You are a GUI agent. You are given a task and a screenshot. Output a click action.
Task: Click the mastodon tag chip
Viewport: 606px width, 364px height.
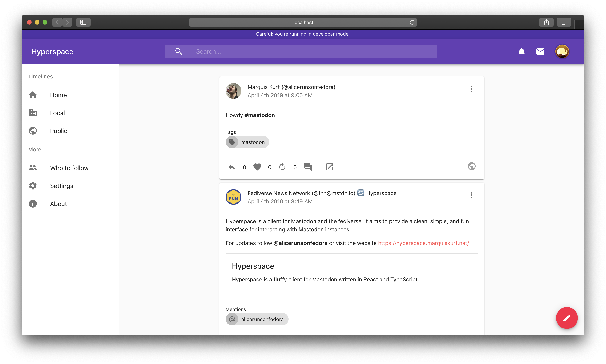click(x=247, y=142)
